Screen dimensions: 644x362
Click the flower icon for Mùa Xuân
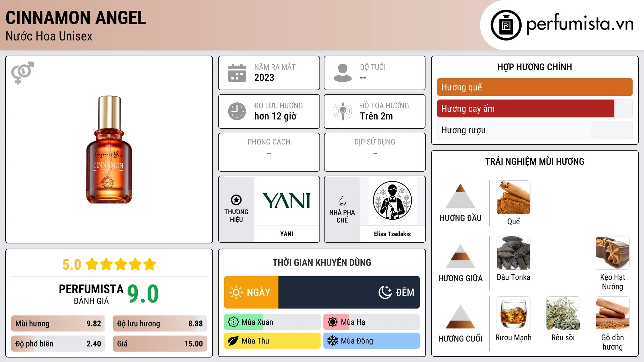tap(233, 322)
